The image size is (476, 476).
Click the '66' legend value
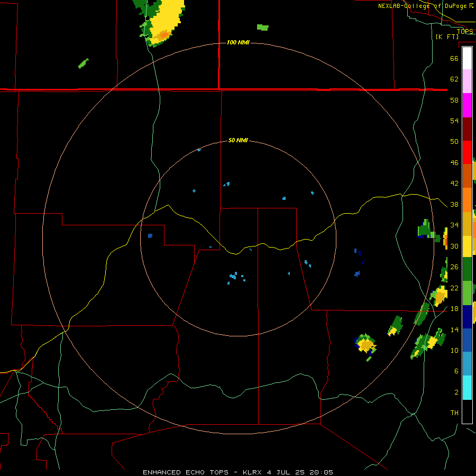click(454, 58)
